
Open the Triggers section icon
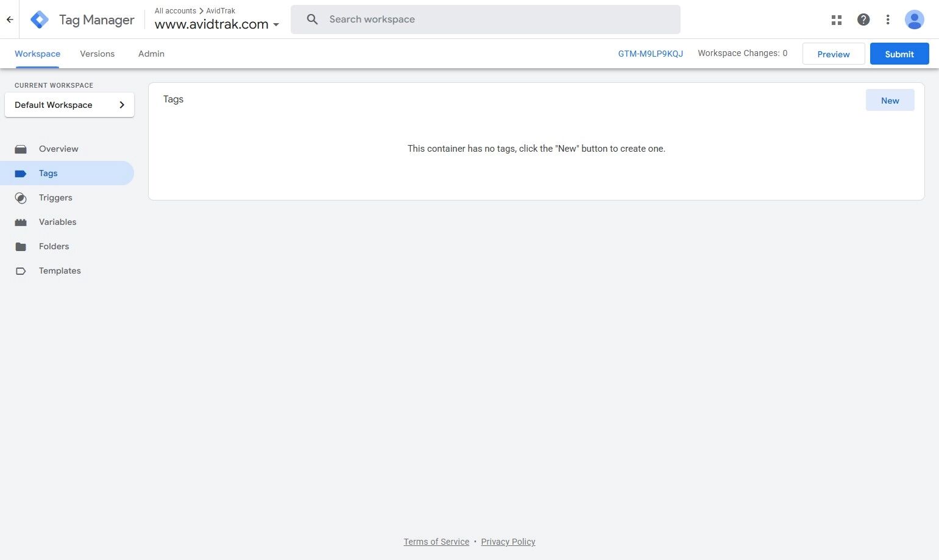[21, 197]
